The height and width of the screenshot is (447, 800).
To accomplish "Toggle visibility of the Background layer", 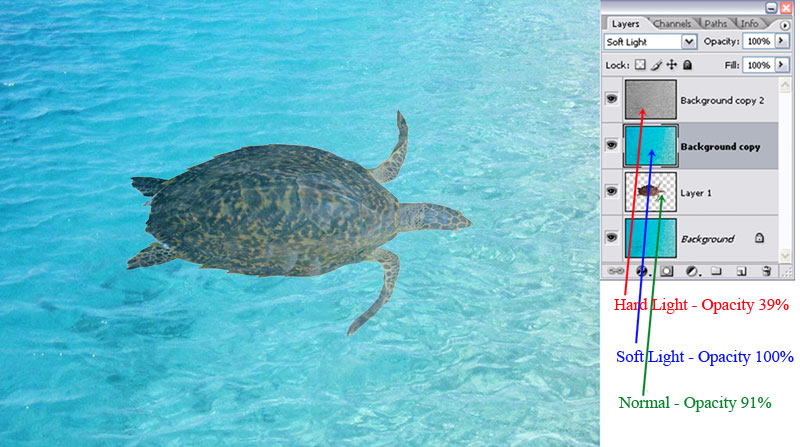I will pyautogui.click(x=611, y=237).
